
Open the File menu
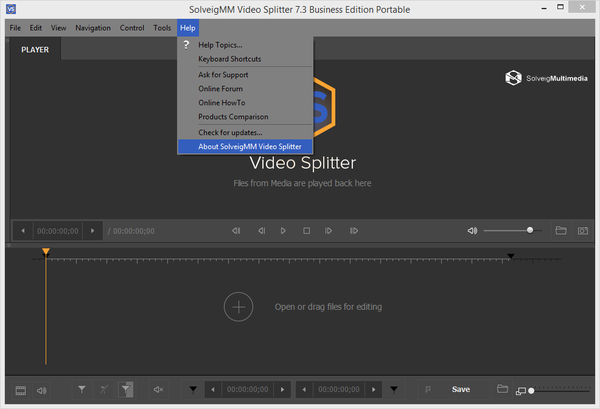click(x=15, y=28)
